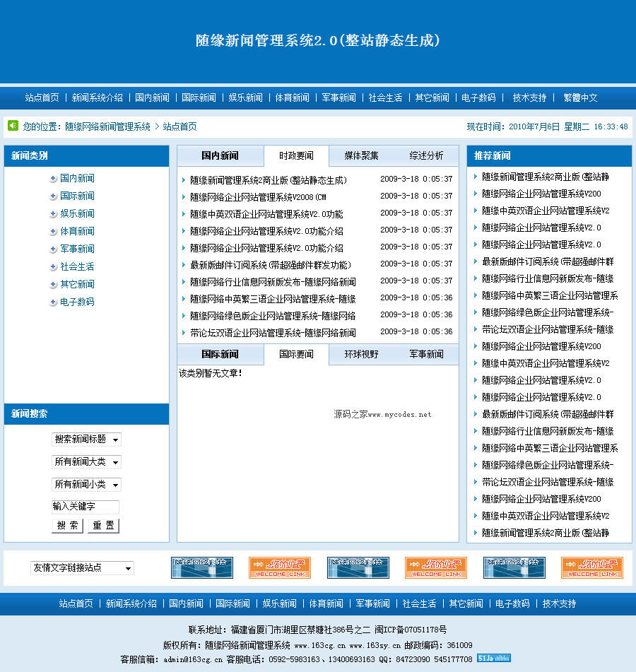Click the green back arrow icon in breadcrumb bar
This screenshot has height=672, width=636.
click(12, 125)
